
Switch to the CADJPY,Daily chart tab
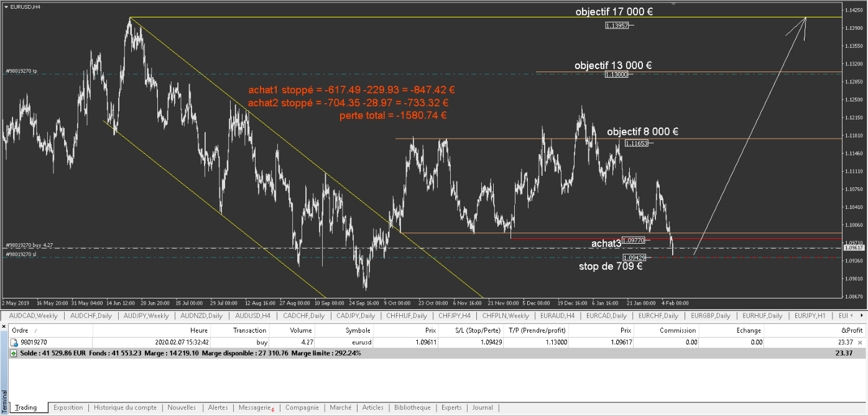point(356,316)
